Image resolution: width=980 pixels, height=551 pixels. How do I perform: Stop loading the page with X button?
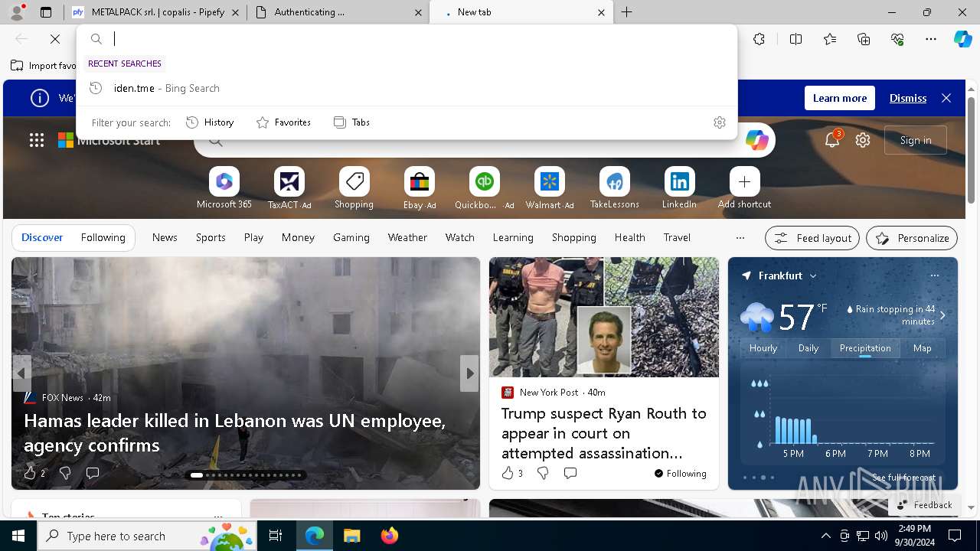tap(55, 39)
